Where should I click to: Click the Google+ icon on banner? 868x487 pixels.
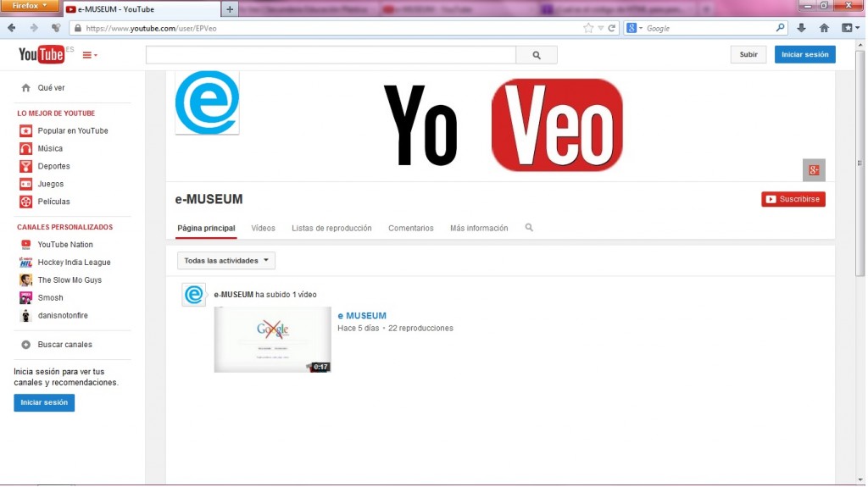pyautogui.click(x=814, y=170)
